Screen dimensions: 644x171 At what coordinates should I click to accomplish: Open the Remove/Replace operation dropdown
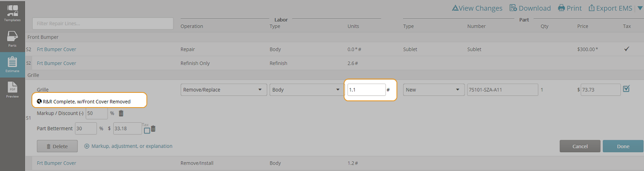(224, 90)
